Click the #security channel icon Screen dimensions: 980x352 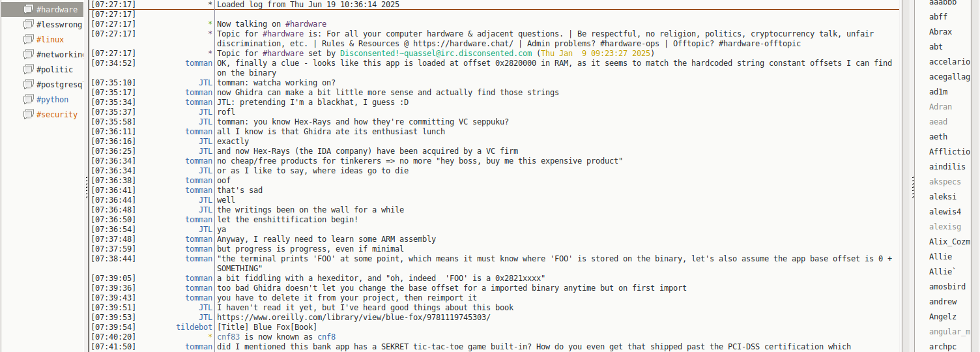click(x=29, y=115)
